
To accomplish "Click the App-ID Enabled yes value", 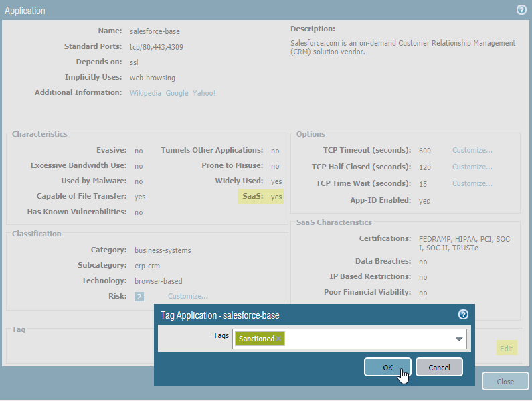I will [424, 201].
